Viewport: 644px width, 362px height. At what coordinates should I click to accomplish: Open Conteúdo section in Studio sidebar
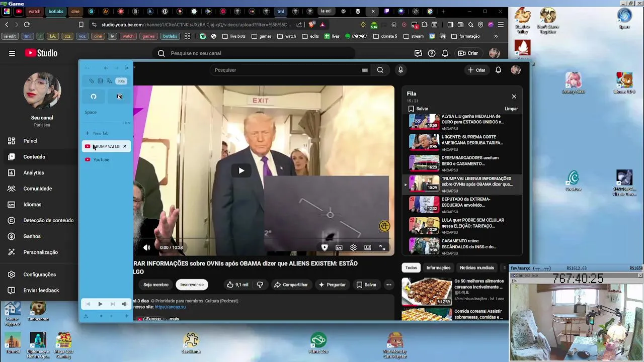39,157
